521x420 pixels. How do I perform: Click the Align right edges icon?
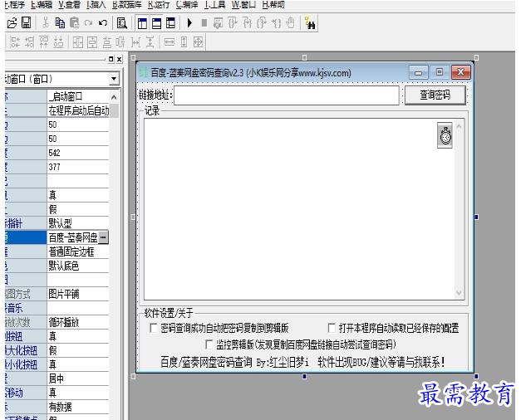(x=30, y=42)
